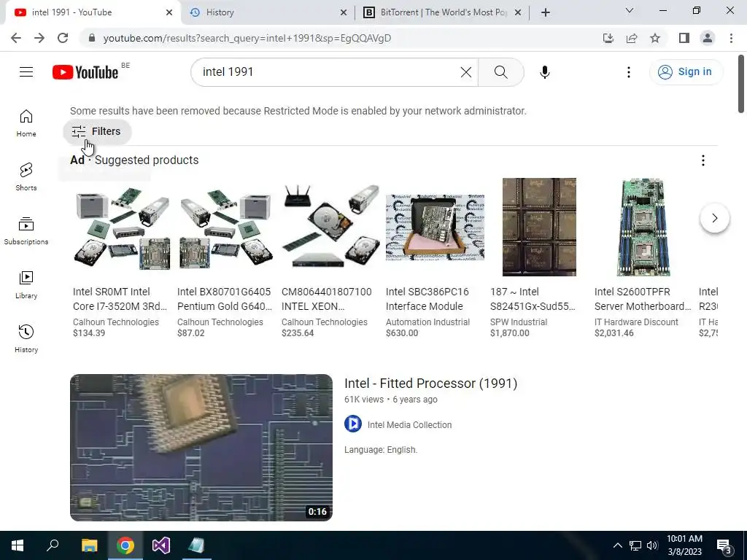This screenshot has height=560, width=747.
Task: Click the address bar URL
Action: click(x=247, y=38)
